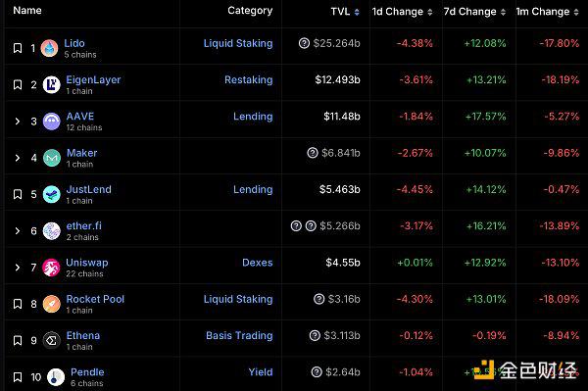Open the Basis Trading category link
Viewport: 588px width, 391px height.
[x=239, y=335]
